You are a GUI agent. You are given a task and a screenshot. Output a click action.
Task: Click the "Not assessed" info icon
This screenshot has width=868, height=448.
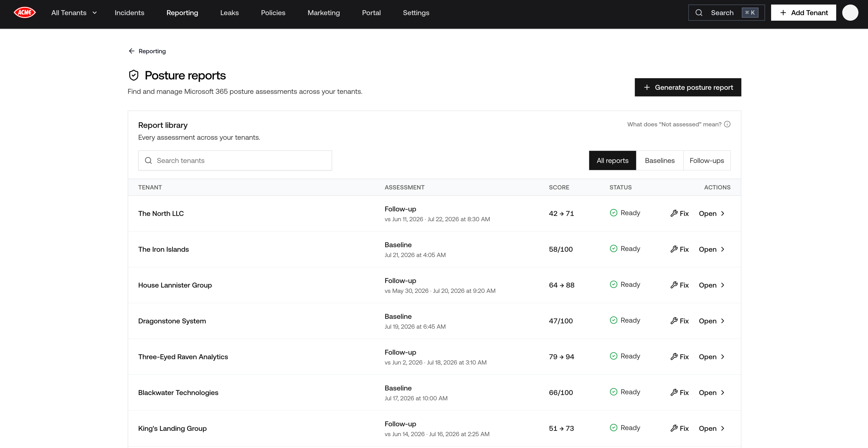coord(727,124)
